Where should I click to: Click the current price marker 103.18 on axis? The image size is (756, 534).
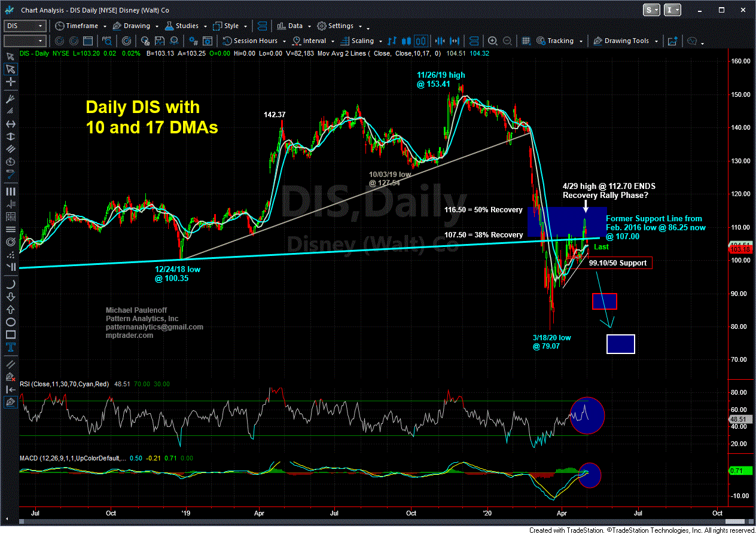(740, 249)
